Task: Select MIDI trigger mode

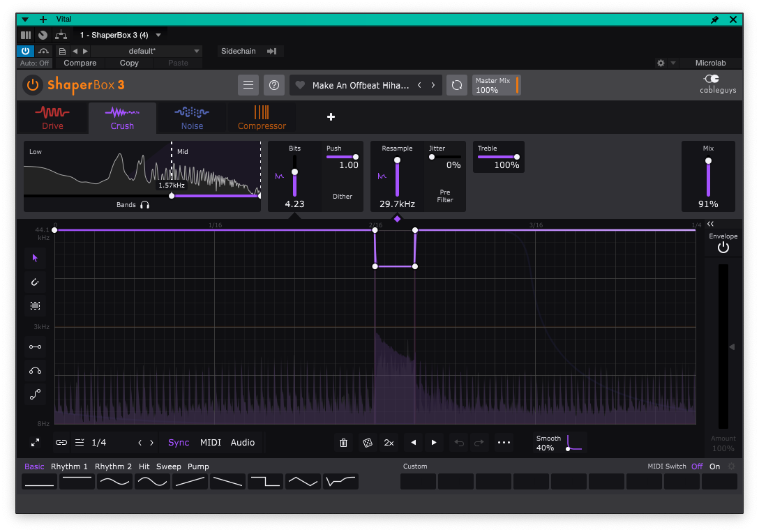Action: (x=211, y=443)
